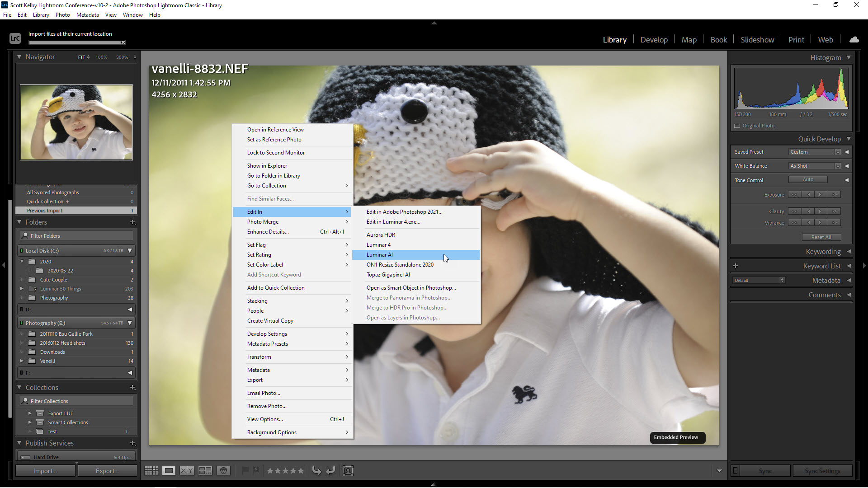The height and width of the screenshot is (488, 868).
Task: Cancel the import progress bar
Action: coord(123,42)
